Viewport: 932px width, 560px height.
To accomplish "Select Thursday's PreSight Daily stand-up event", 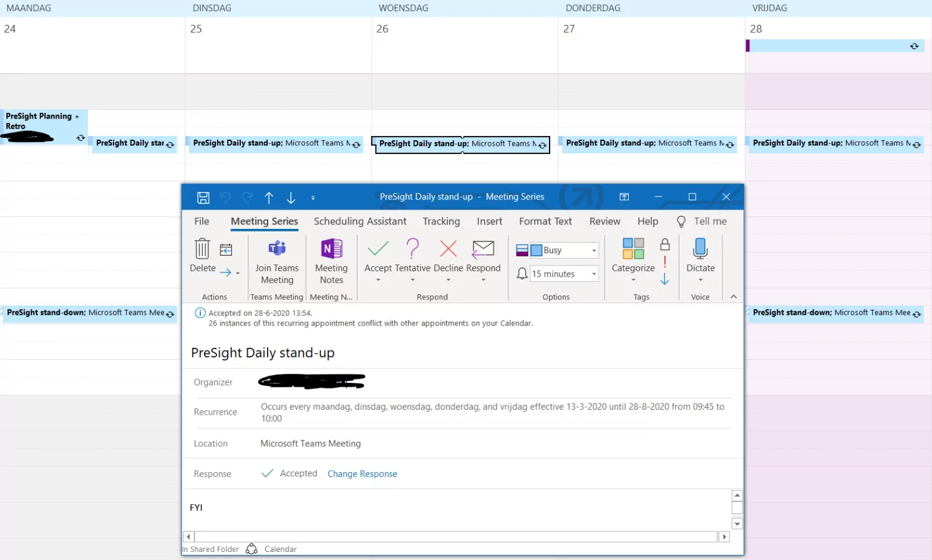I will 649,143.
